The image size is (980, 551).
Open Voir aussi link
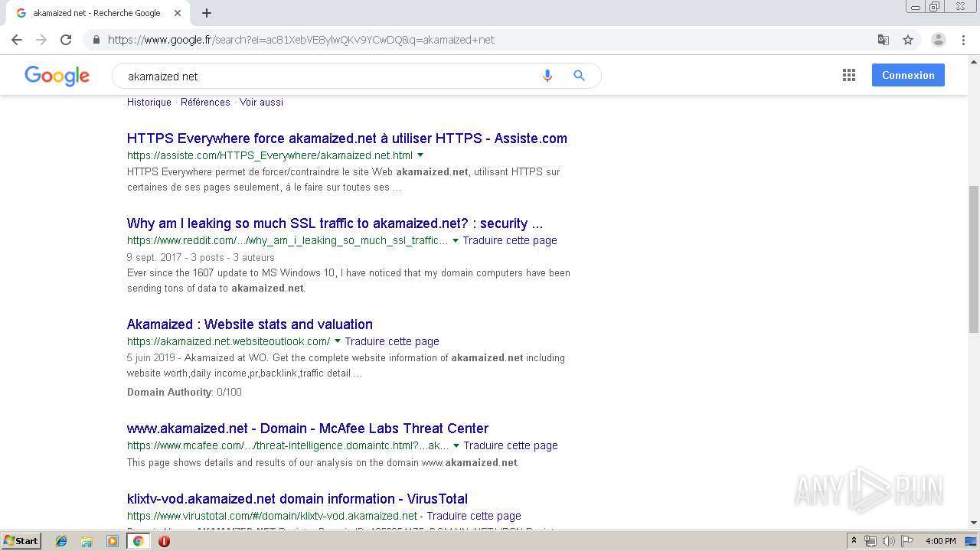click(261, 102)
